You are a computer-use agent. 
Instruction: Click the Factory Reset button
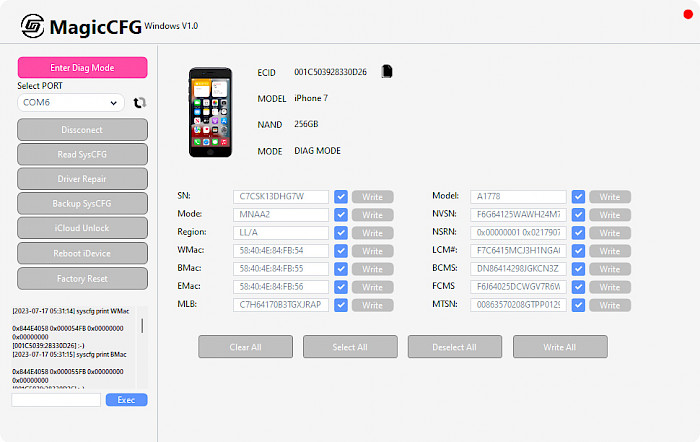click(83, 278)
